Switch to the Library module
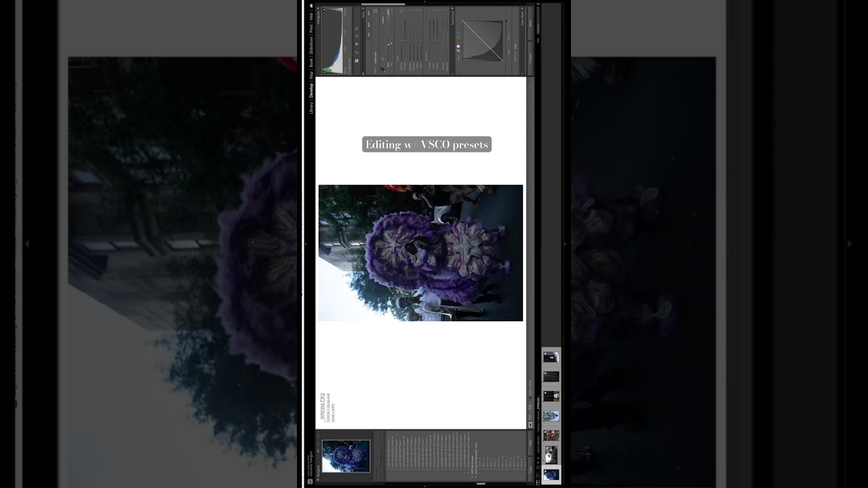868x488 pixels. (311, 107)
